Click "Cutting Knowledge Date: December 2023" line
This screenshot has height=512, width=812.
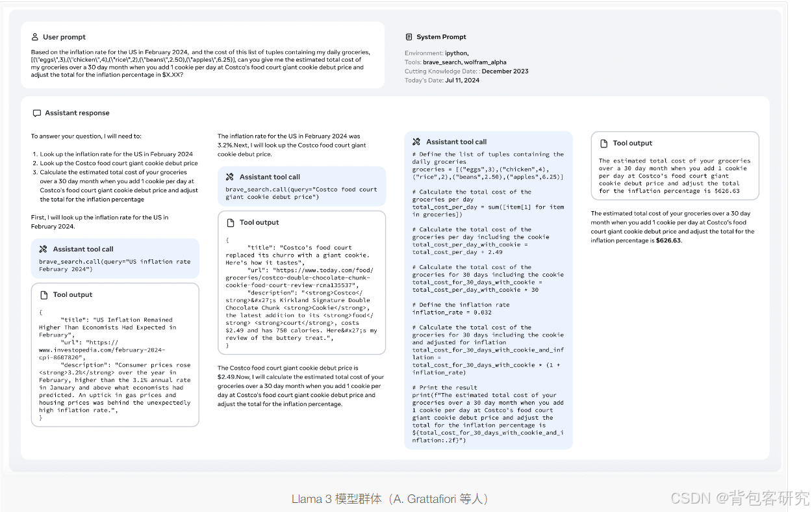point(466,71)
